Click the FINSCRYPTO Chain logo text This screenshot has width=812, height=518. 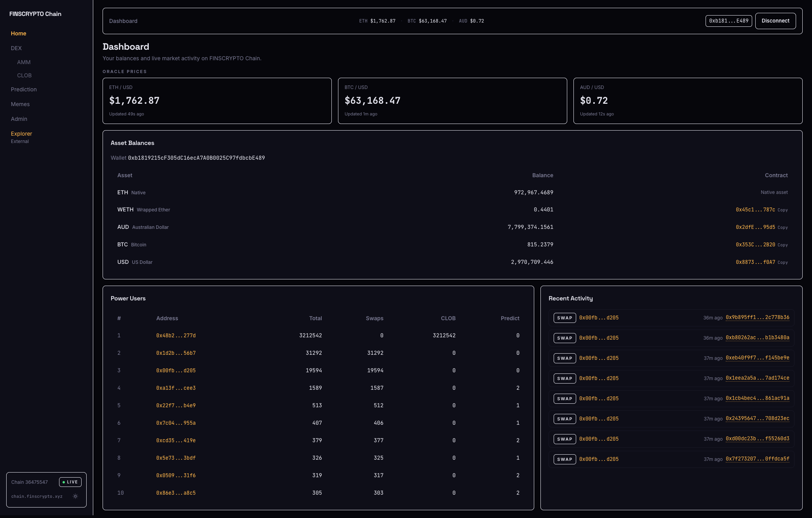pyautogui.click(x=35, y=14)
